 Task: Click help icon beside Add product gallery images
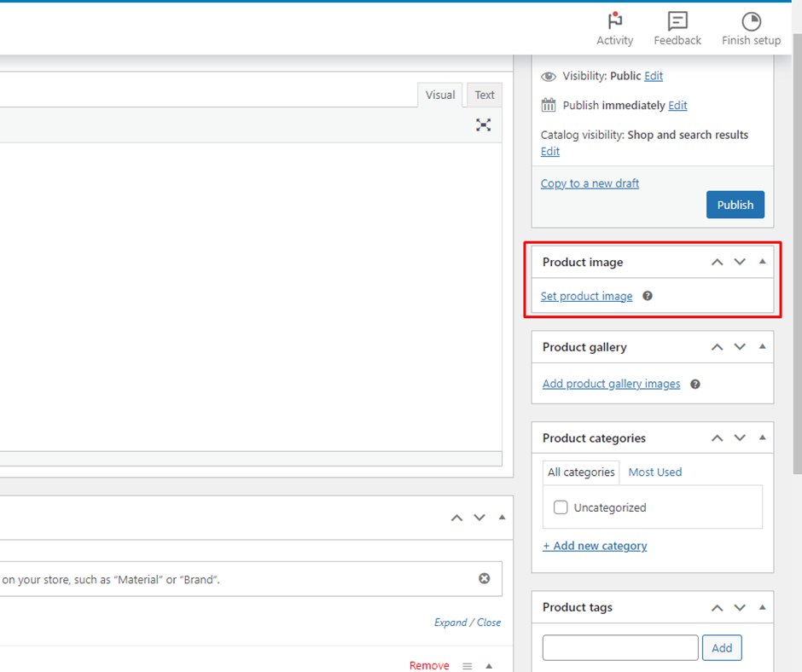click(695, 384)
